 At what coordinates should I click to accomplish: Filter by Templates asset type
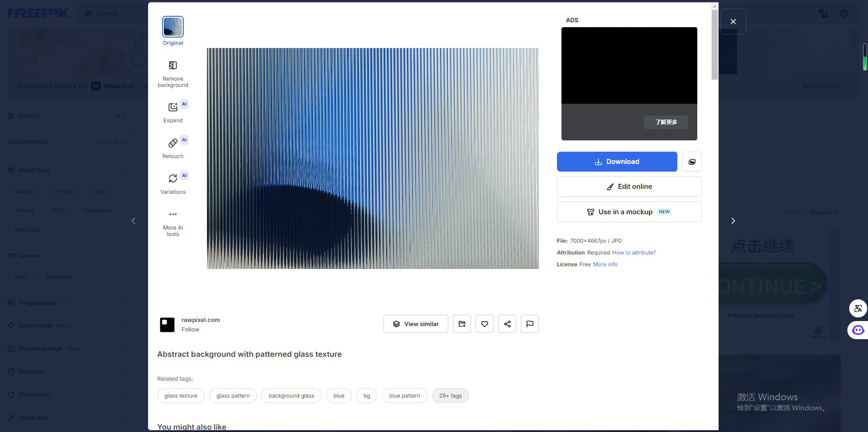click(98, 211)
